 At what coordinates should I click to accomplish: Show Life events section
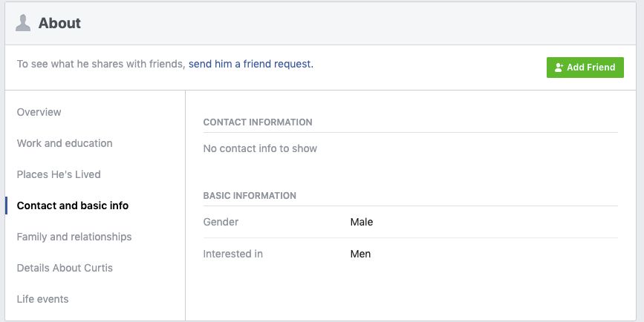[x=43, y=299]
